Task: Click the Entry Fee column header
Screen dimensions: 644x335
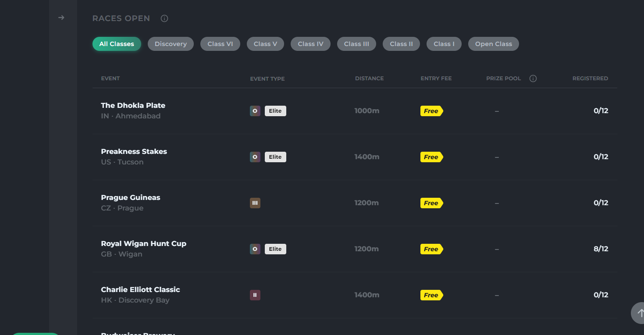Action: [436, 78]
